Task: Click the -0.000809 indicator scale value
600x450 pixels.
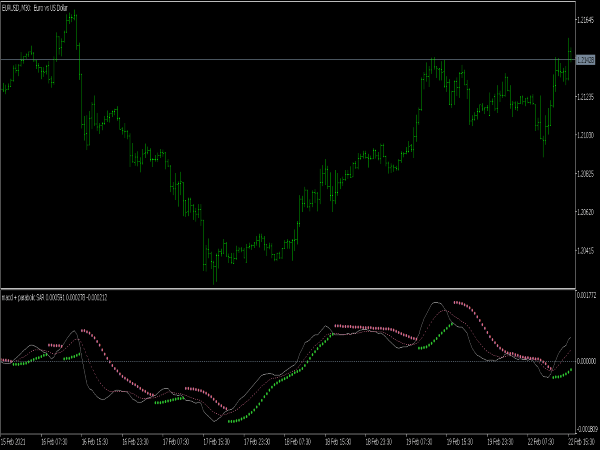Action: tap(587, 429)
